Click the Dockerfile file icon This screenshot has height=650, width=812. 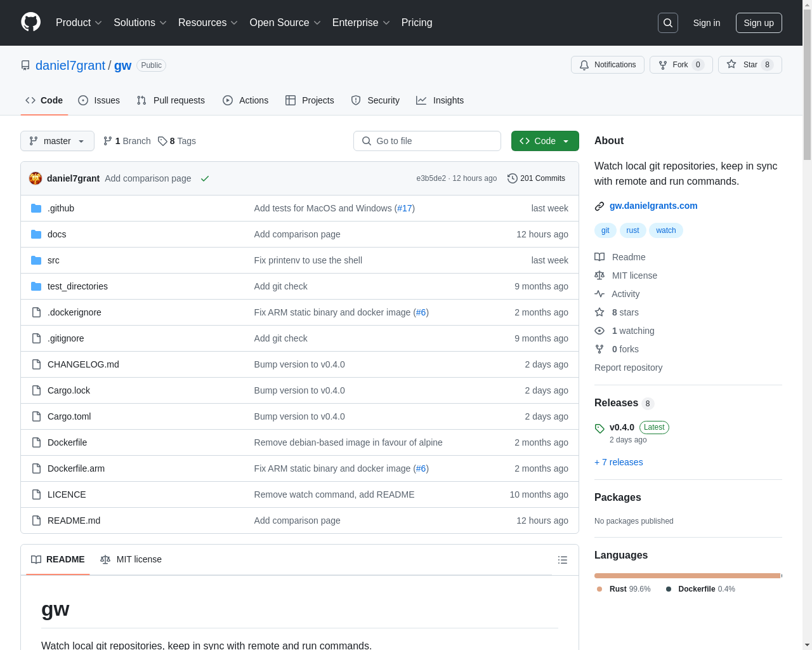(36, 442)
